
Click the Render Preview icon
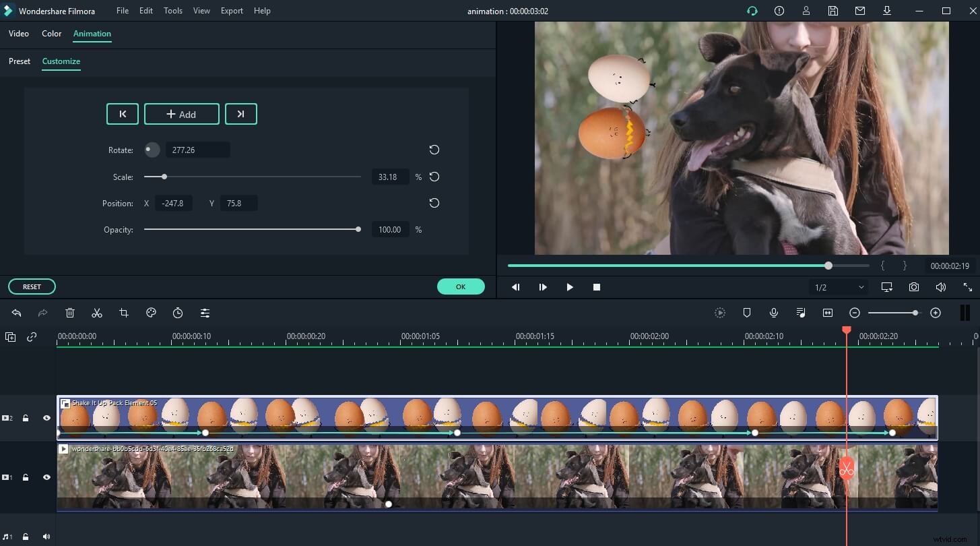tap(720, 312)
